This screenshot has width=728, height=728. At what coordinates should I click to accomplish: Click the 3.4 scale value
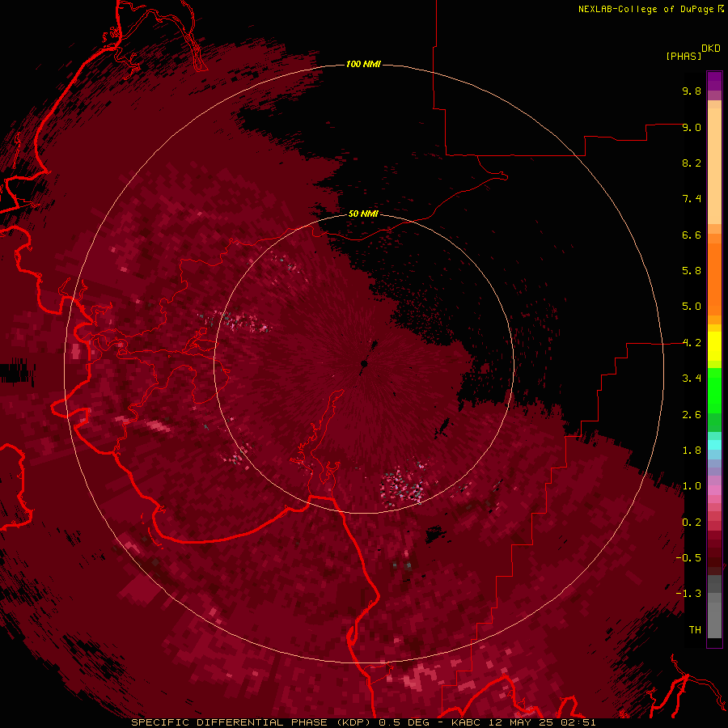click(x=692, y=379)
